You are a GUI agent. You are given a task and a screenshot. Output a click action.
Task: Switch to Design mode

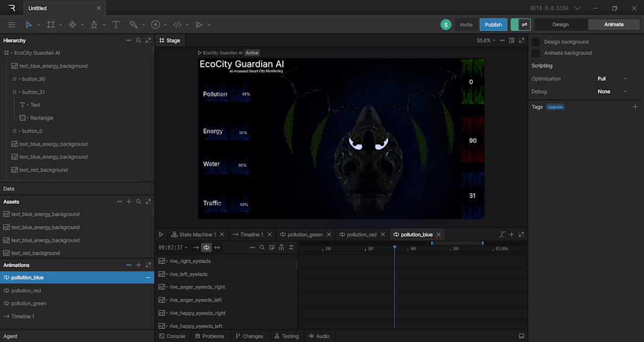pyautogui.click(x=560, y=25)
